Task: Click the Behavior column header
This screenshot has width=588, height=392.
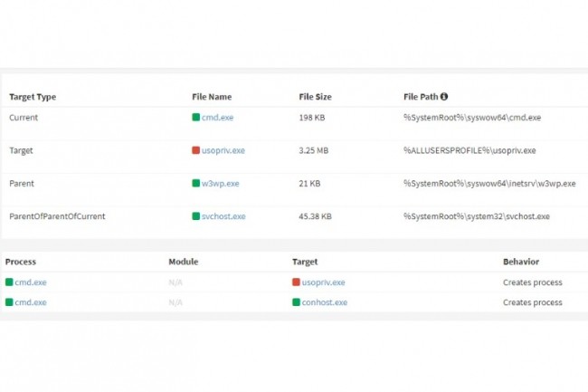Action: click(x=521, y=262)
